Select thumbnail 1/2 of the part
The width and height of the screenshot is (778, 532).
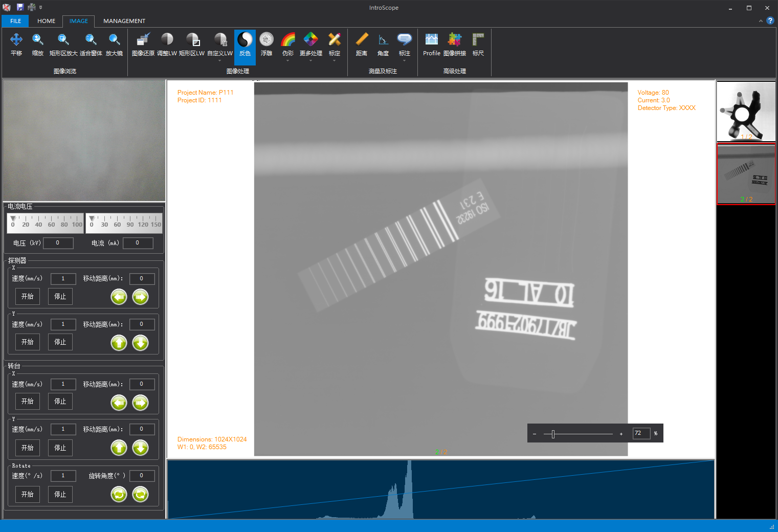pos(746,112)
